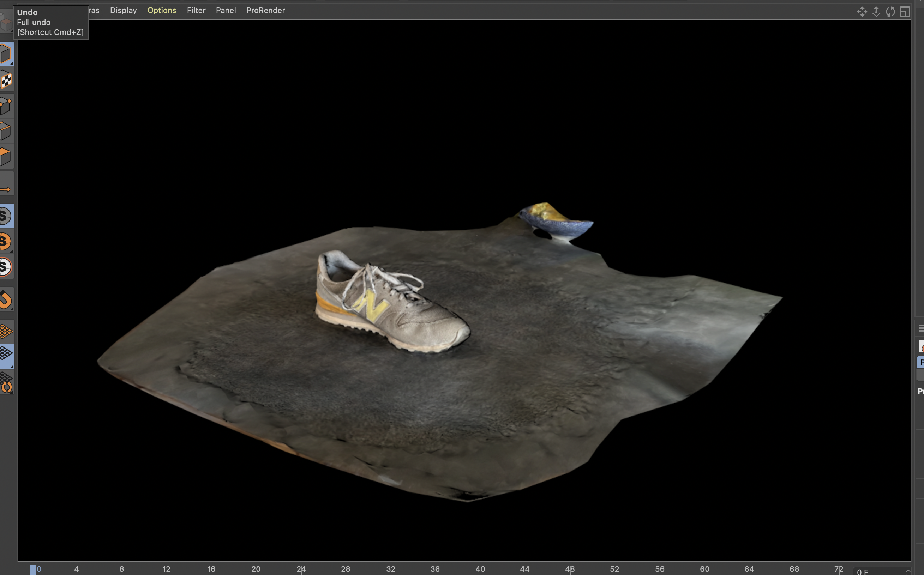Open the Display viewport menu
The image size is (924, 575).
tap(123, 10)
